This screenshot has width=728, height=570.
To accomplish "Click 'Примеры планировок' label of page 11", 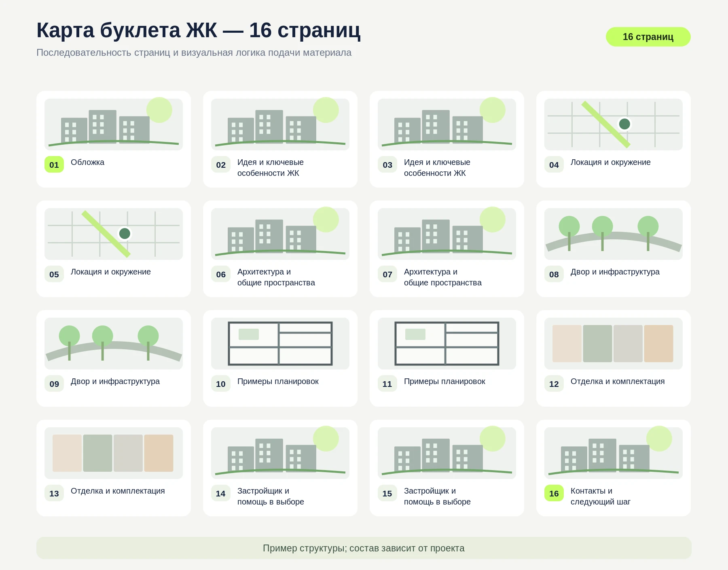I will (x=444, y=381).
